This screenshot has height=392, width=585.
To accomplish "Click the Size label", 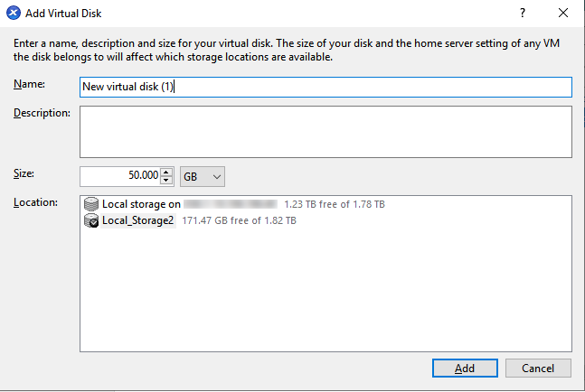I will (24, 173).
